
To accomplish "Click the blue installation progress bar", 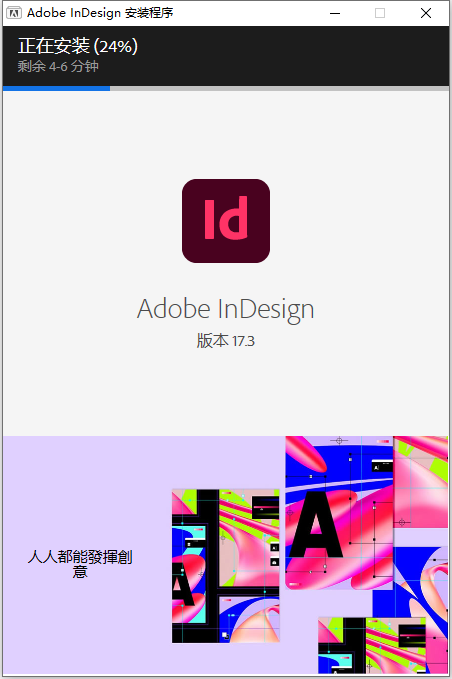I will point(56,88).
